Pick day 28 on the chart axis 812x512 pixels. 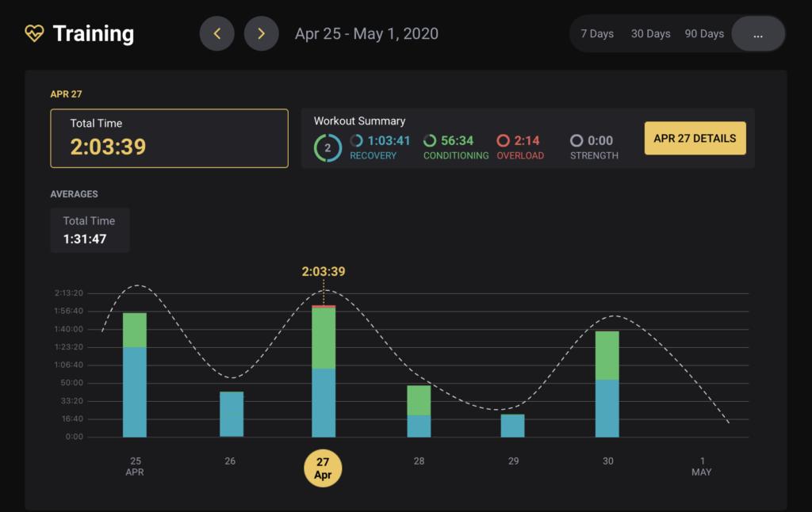tap(419, 461)
